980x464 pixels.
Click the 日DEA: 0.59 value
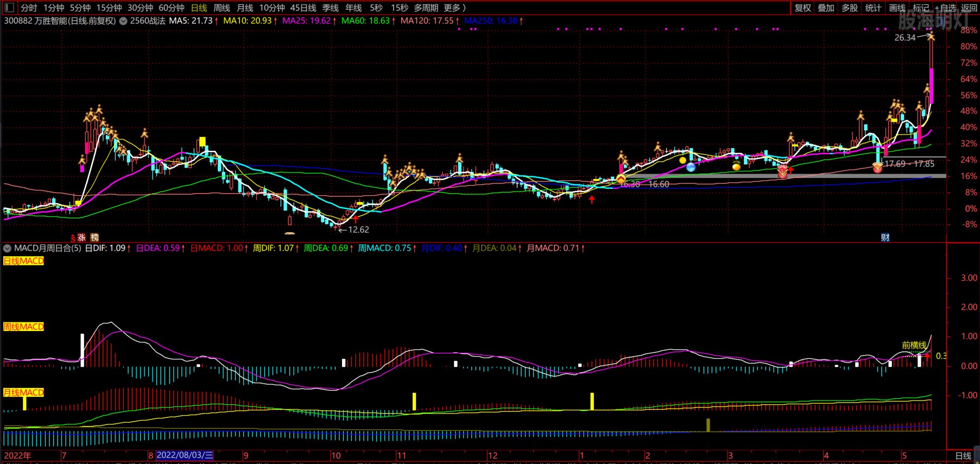click(x=158, y=248)
